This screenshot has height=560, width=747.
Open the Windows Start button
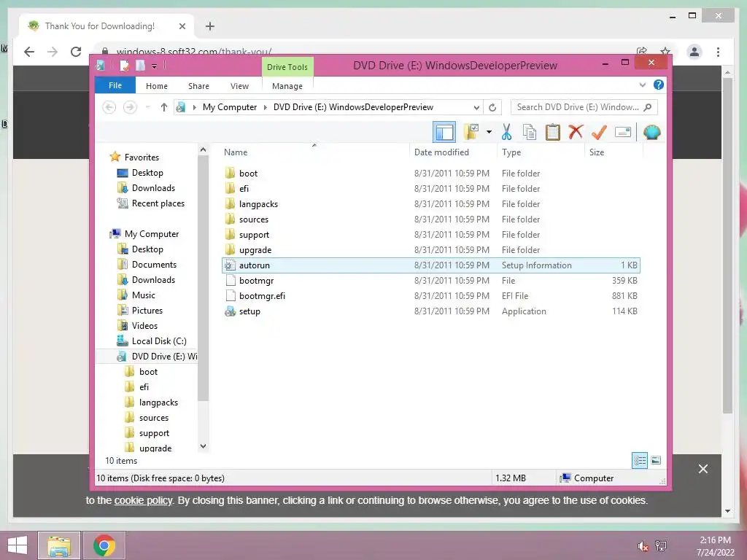(x=18, y=545)
